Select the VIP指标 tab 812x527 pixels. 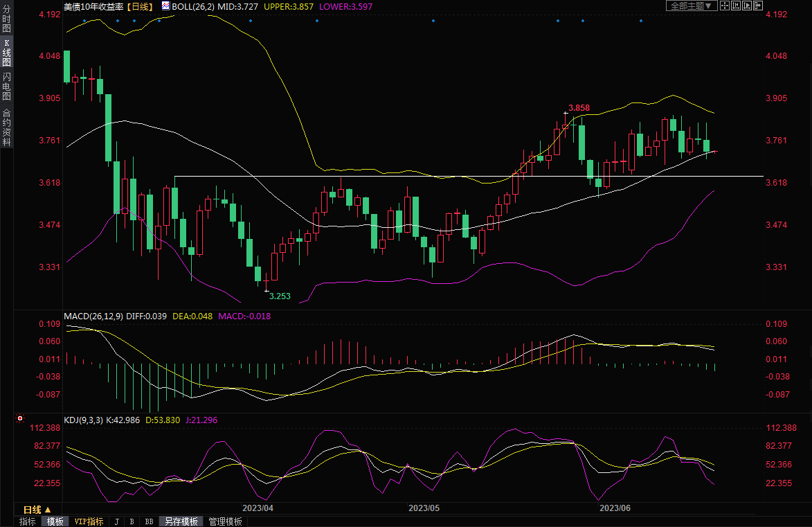(89, 521)
